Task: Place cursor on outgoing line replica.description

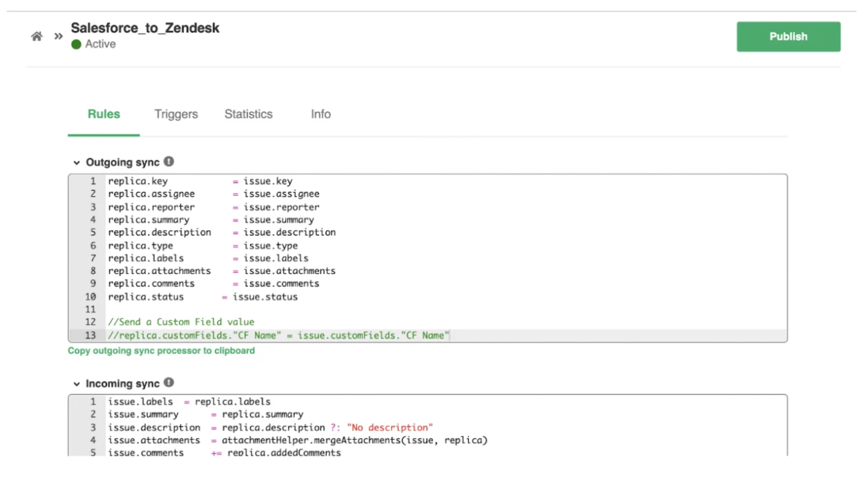Action: [x=222, y=233]
